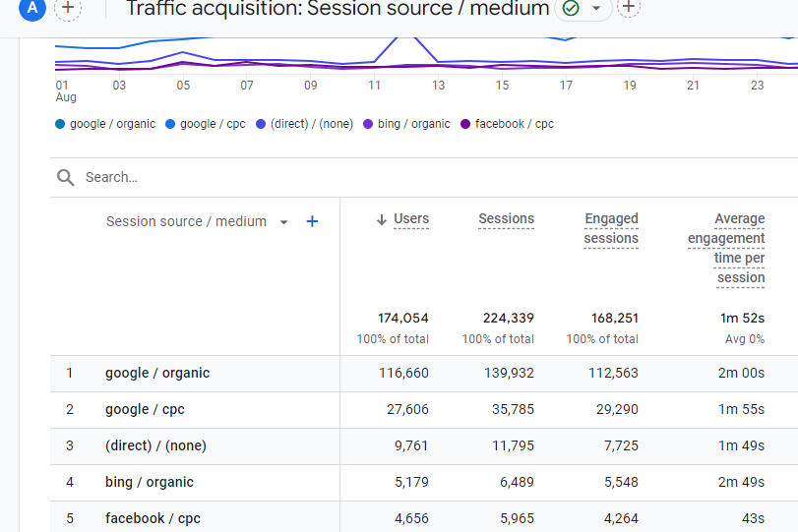This screenshot has width=798, height=532.
Task: Click the Users sort arrow
Action: (x=382, y=219)
